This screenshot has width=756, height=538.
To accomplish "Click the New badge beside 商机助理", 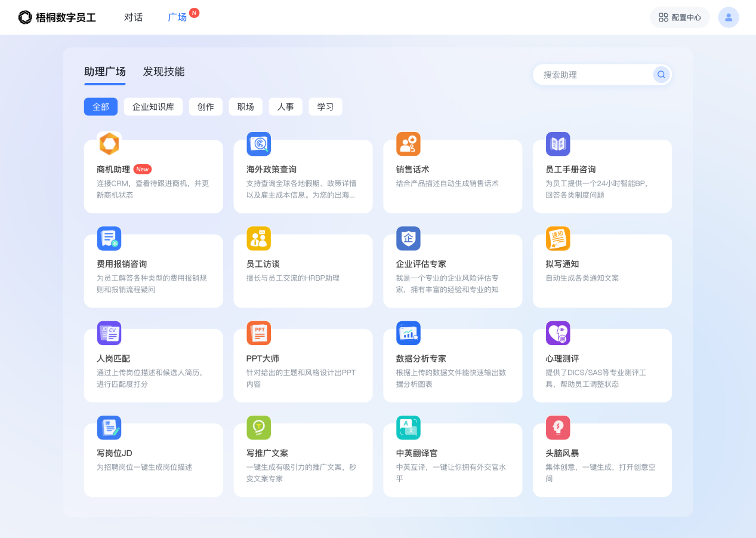I will 143,170.
